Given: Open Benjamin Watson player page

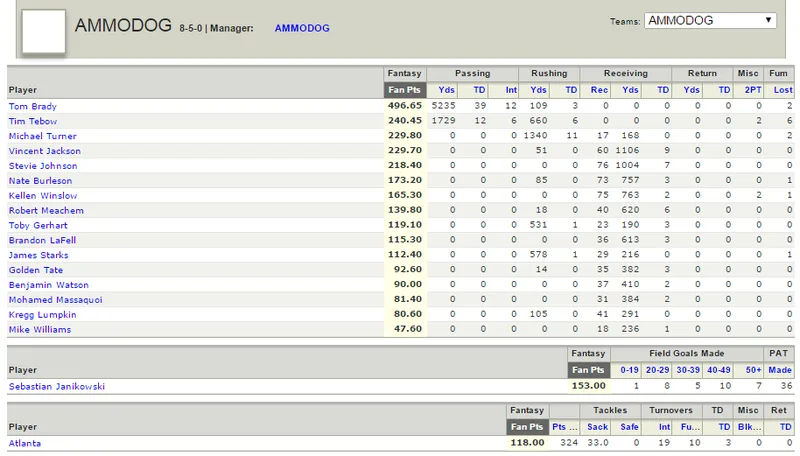Looking at the screenshot, I should (48, 285).
